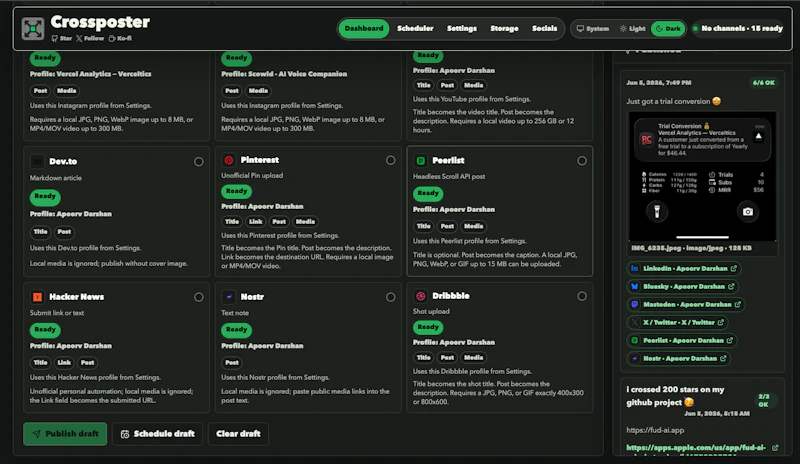
Task: Open the Socials tab
Action: point(544,29)
